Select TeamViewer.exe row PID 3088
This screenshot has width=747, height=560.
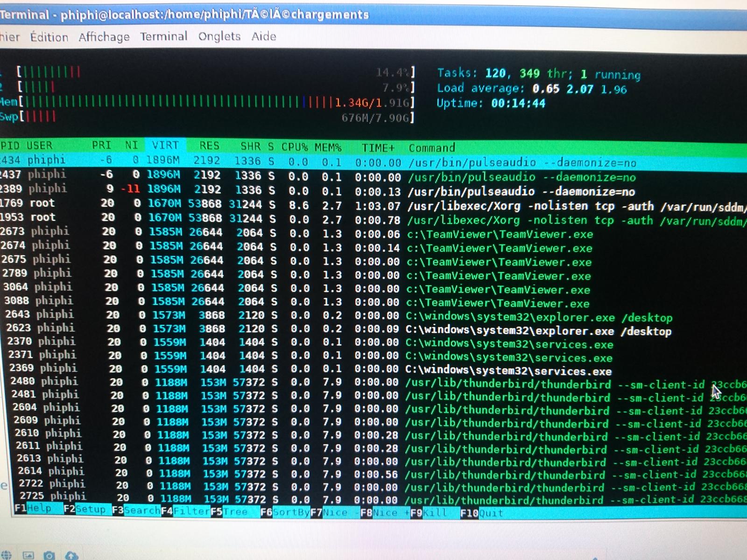(373, 301)
